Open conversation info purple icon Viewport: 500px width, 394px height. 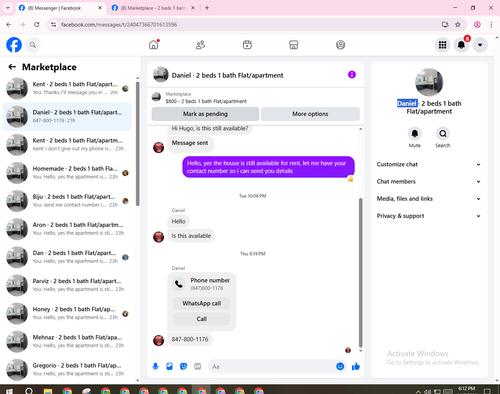[352, 75]
